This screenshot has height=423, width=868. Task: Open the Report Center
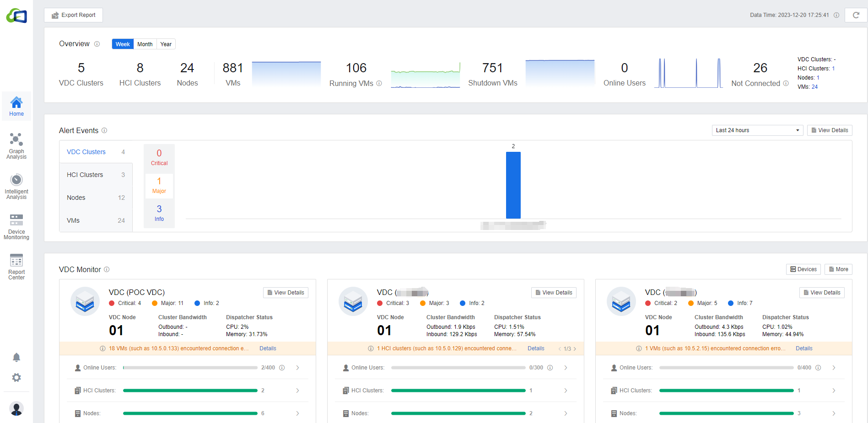(x=16, y=267)
